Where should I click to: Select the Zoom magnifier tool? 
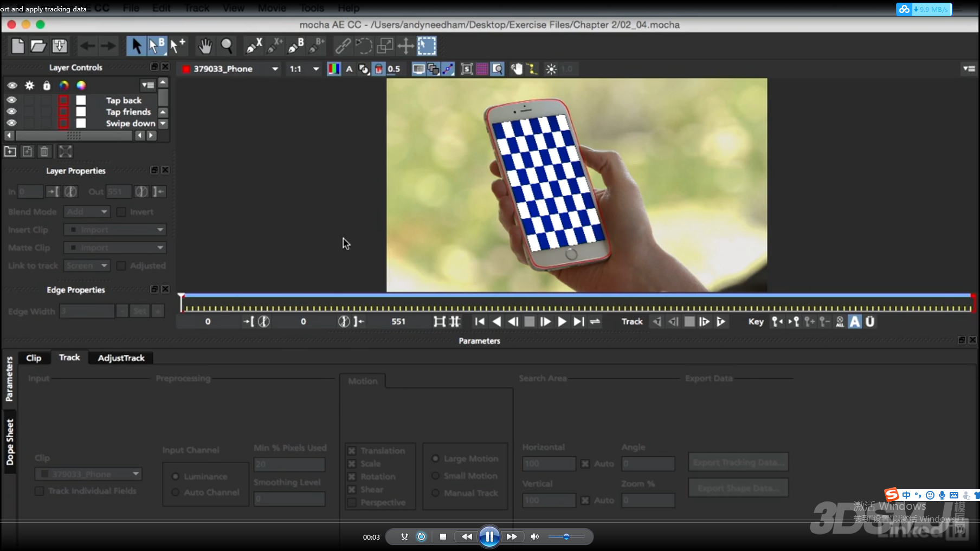coord(227,46)
